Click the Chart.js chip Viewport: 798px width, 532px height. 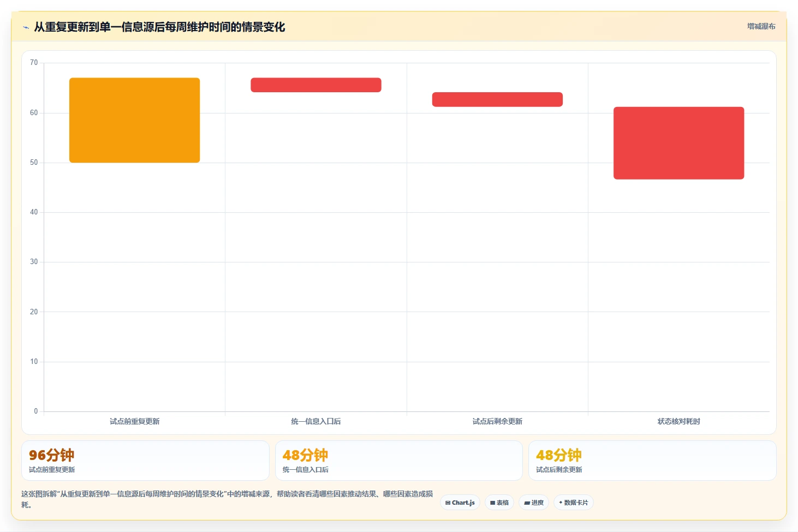460,503
